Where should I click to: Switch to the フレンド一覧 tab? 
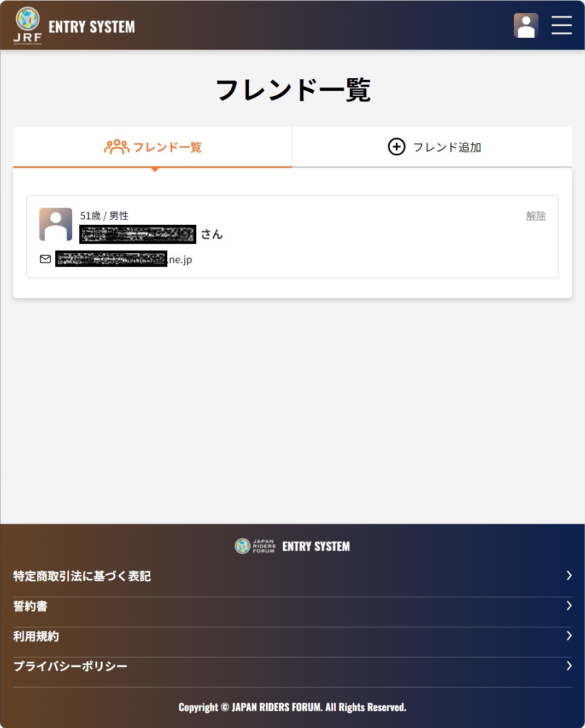coord(153,147)
